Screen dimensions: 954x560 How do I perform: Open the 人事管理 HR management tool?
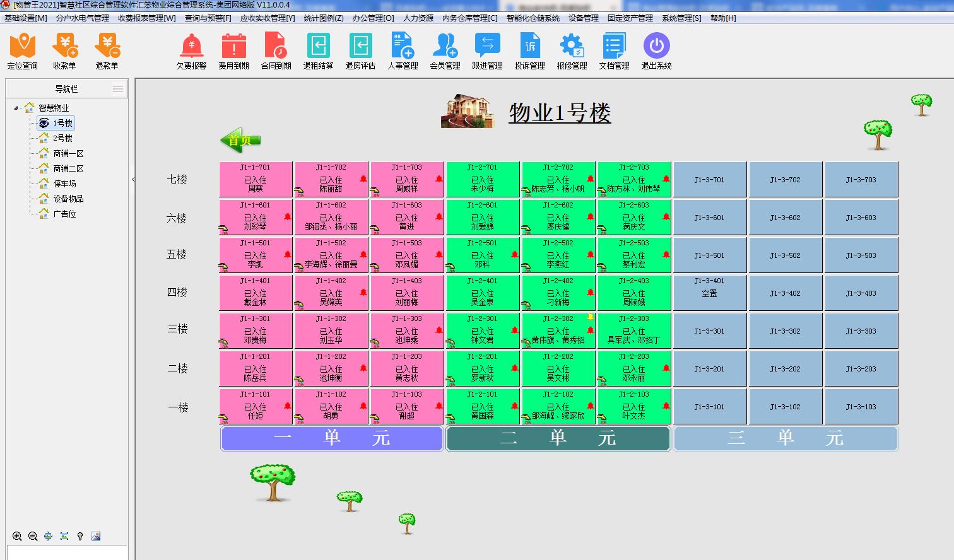403,51
